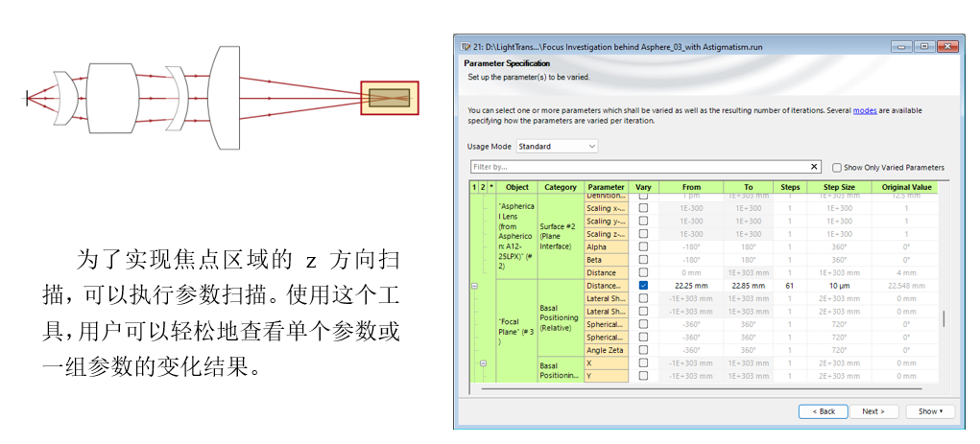Viewport: 980px width, 444px height.
Task: Click the Step Size column header
Action: tap(839, 187)
